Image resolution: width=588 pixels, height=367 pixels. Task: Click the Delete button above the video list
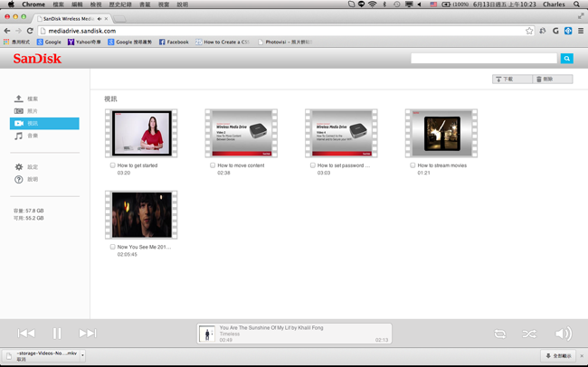pos(552,80)
